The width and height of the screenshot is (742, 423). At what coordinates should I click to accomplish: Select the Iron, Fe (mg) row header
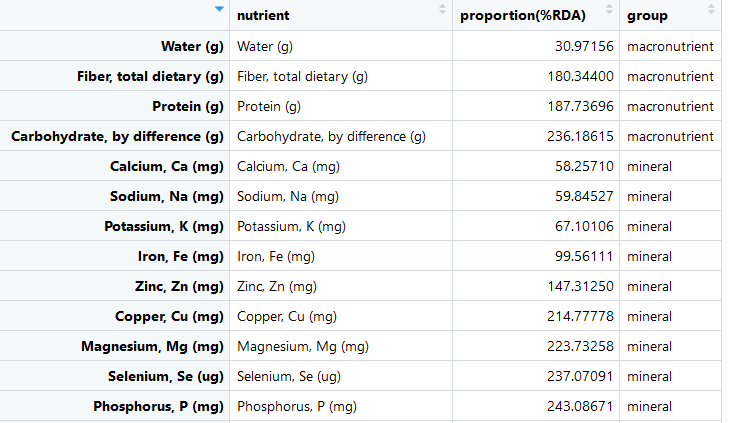(x=180, y=256)
